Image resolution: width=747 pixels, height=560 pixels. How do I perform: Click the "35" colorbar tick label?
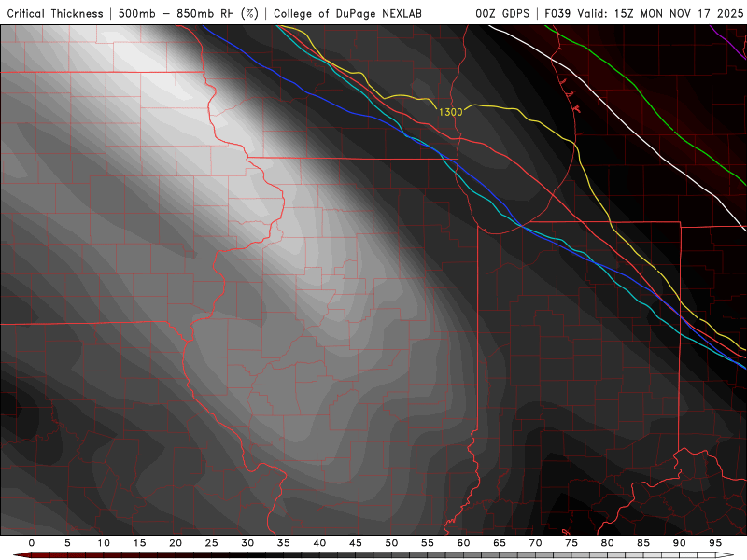click(284, 543)
